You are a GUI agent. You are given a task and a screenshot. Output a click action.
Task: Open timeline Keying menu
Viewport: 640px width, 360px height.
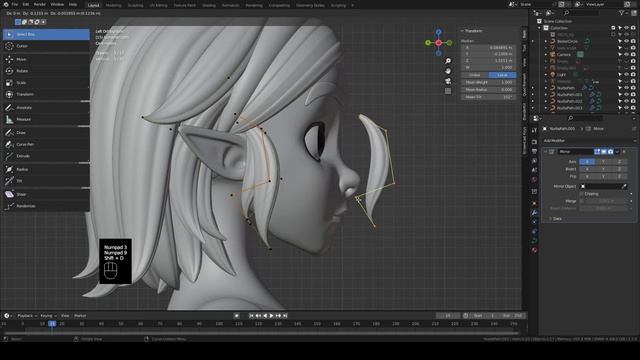tap(48, 316)
